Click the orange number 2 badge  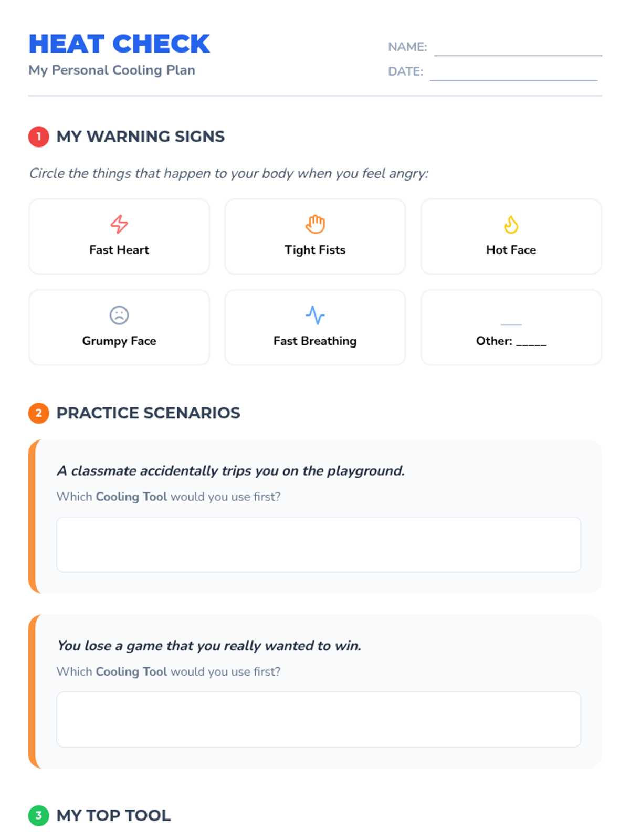tap(38, 413)
